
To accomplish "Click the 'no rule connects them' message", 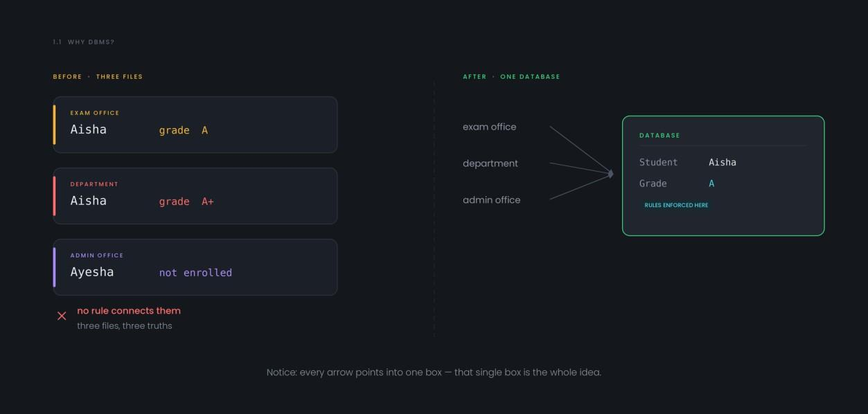I will [x=129, y=311].
